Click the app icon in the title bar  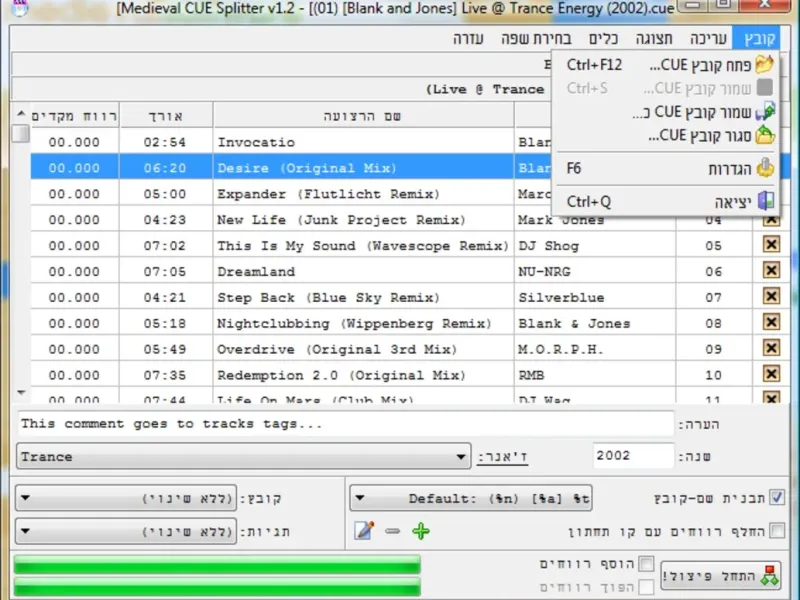pyautogui.click(x=19, y=7)
